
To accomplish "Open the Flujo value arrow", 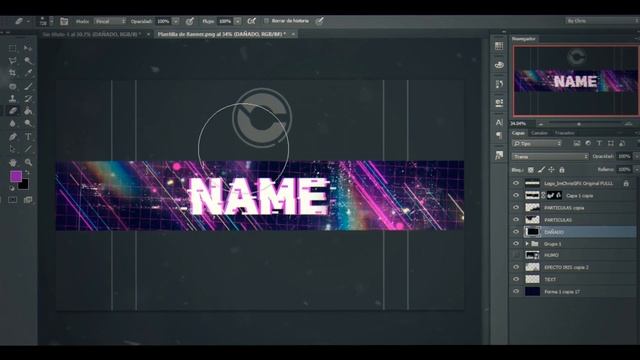I will [238, 21].
